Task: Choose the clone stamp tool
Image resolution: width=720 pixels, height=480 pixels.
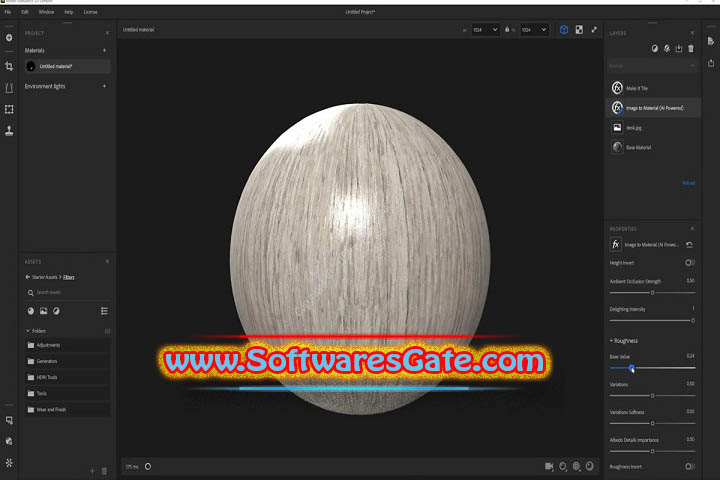Action: click(9, 131)
